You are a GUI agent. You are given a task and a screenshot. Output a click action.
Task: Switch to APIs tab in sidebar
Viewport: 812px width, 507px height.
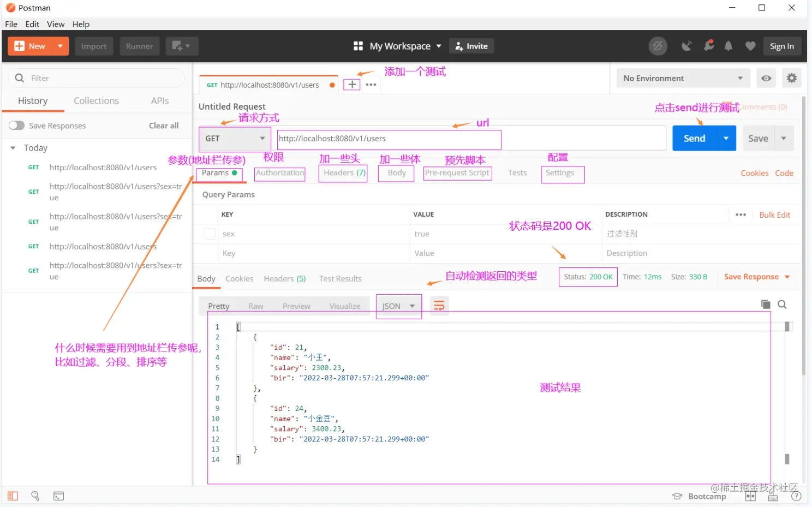[x=160, y=101]
